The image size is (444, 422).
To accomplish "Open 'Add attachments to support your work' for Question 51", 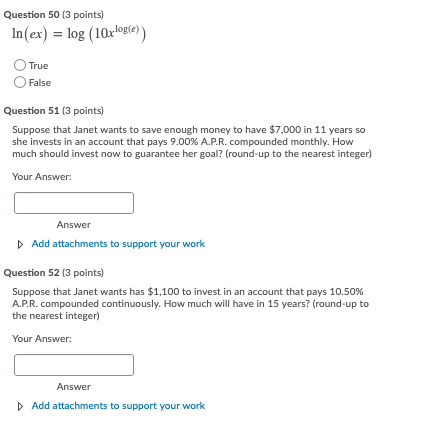I will point(118,244).
